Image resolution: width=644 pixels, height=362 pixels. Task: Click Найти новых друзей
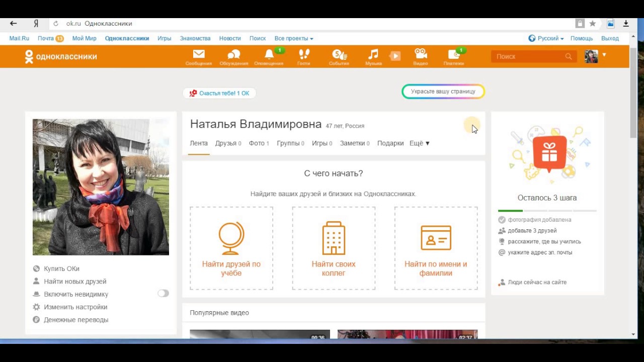click(75, 282)
